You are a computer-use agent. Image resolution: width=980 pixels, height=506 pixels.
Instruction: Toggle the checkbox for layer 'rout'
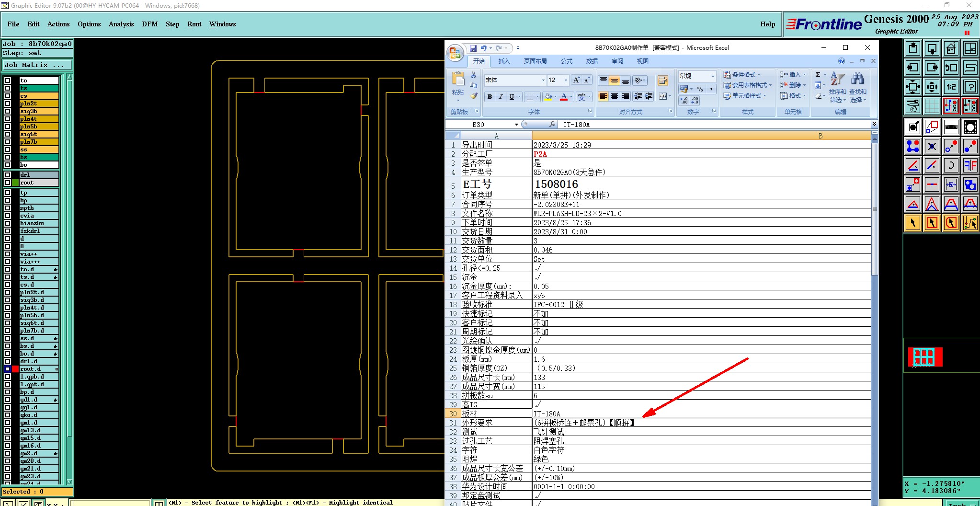[x=8, y=183]
